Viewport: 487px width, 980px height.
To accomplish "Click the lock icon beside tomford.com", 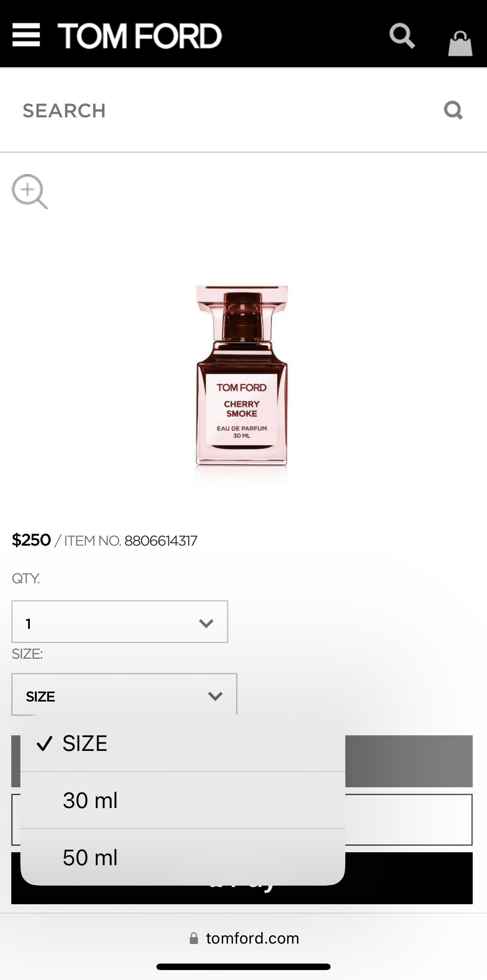I will coord(194,938).
